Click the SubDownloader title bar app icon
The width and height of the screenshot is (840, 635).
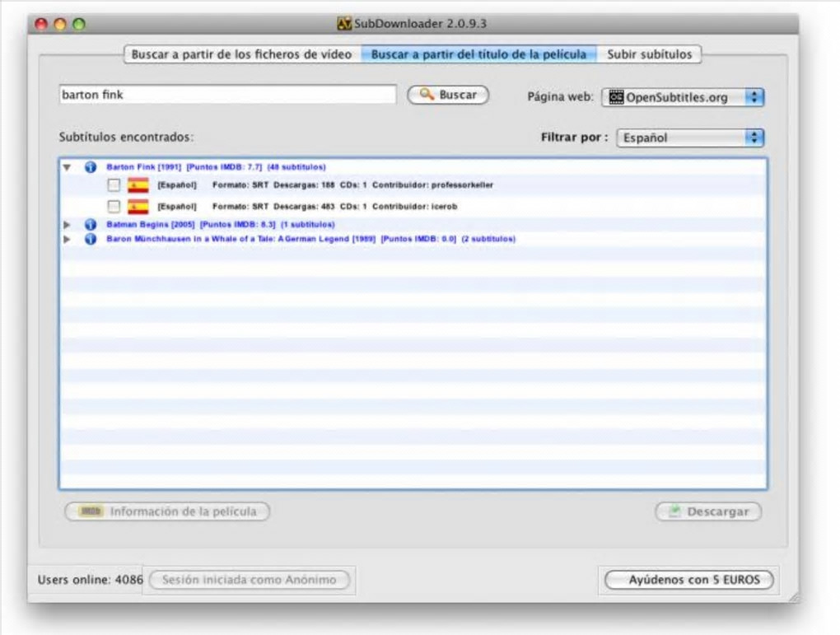click(x=344, y=24)
